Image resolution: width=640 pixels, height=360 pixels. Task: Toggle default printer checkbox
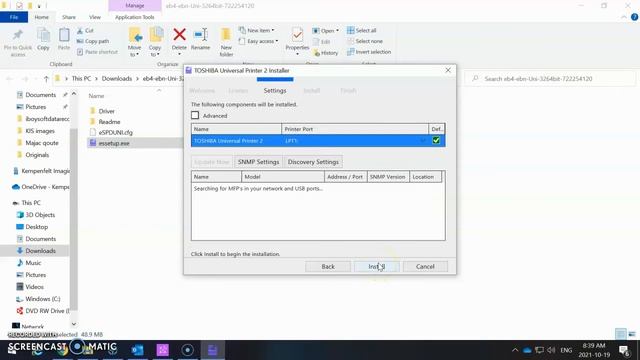[x=436, y=140]
